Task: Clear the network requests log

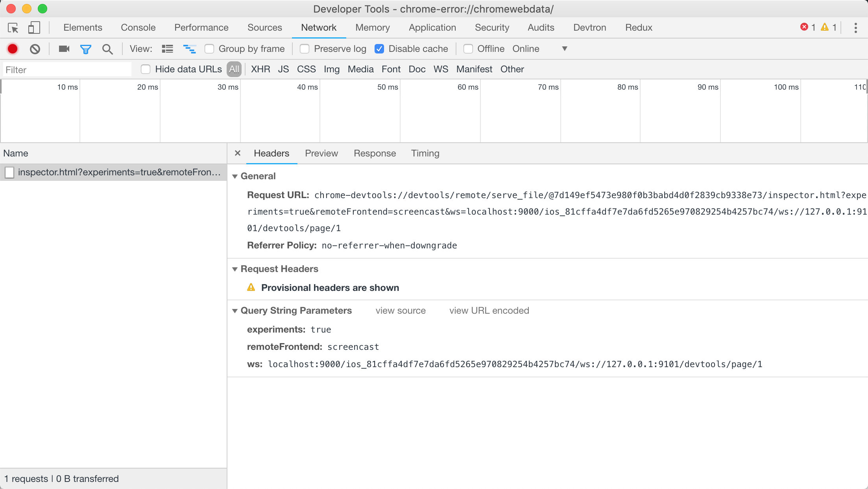Action: tap(35, 49)
